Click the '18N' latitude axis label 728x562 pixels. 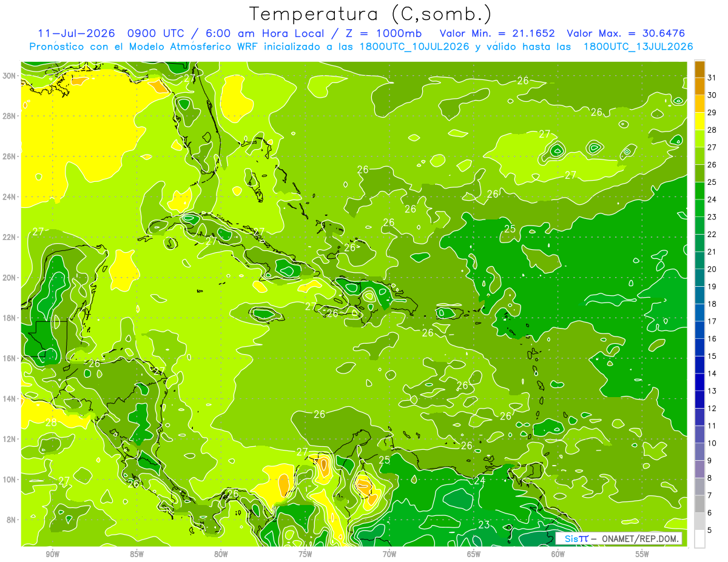10,318
